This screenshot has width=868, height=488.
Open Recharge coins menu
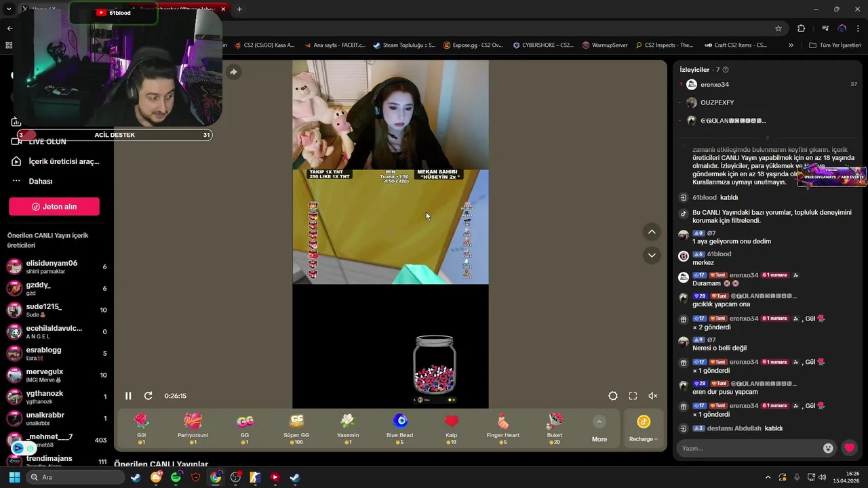point(643,428)
